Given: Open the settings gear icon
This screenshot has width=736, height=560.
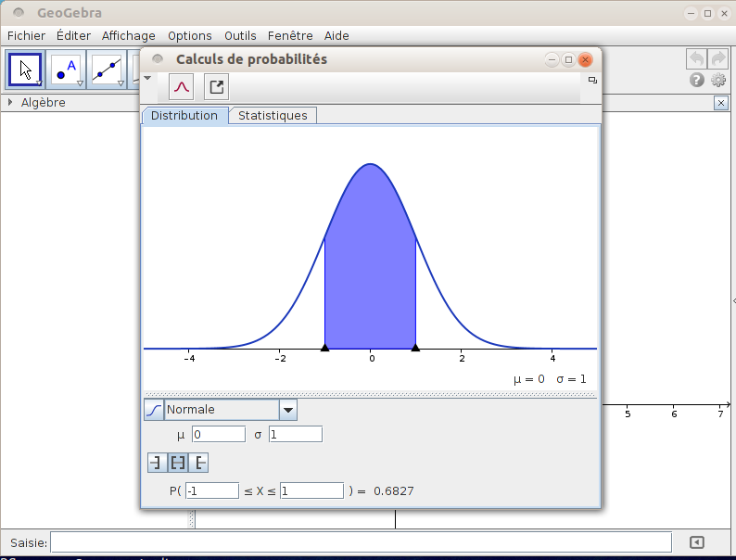Looking at the screenshot, I should (x=718, y=81).
